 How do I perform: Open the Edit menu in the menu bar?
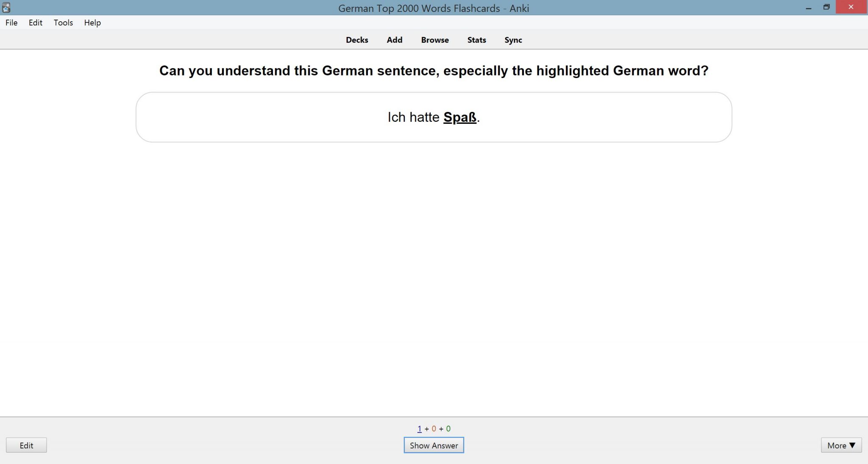[x=36, y=22]
